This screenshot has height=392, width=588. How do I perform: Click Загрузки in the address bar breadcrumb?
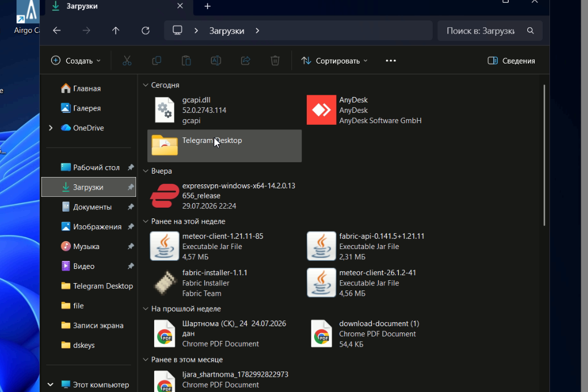(x=226, y=31)
